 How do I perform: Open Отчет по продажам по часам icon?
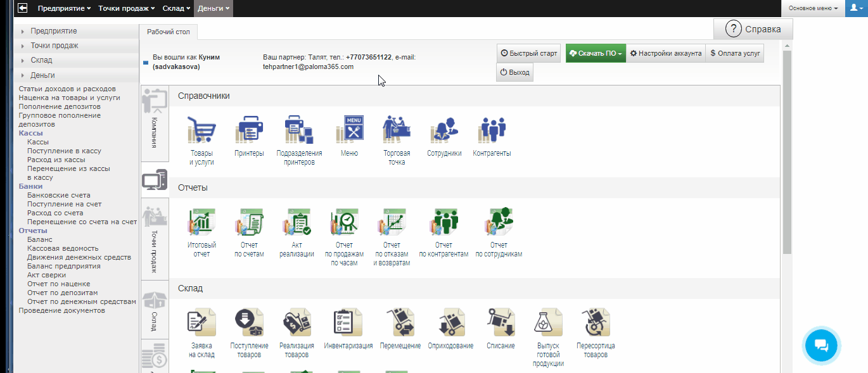coord(344,222)
